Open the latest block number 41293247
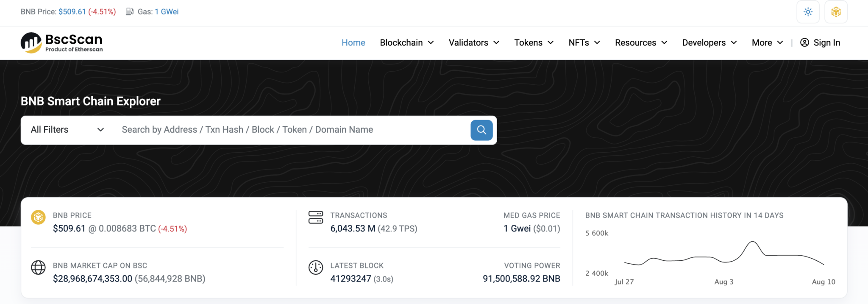The image size is (868, 304). point(351,279)
